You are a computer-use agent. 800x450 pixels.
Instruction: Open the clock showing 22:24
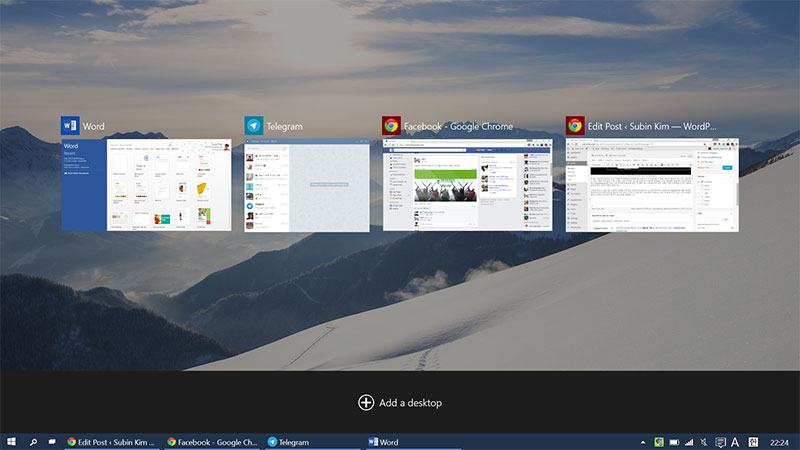coord(779,441)
